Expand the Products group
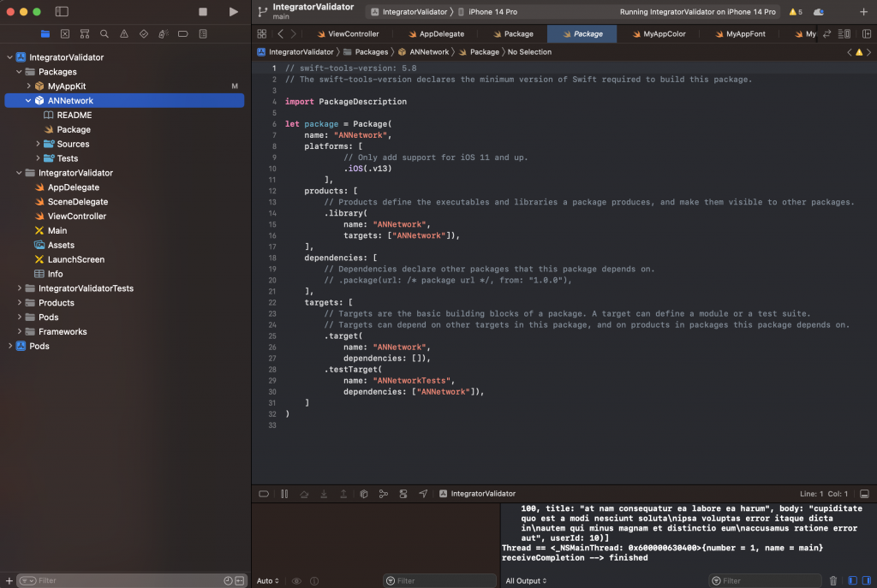 (19, 303)
